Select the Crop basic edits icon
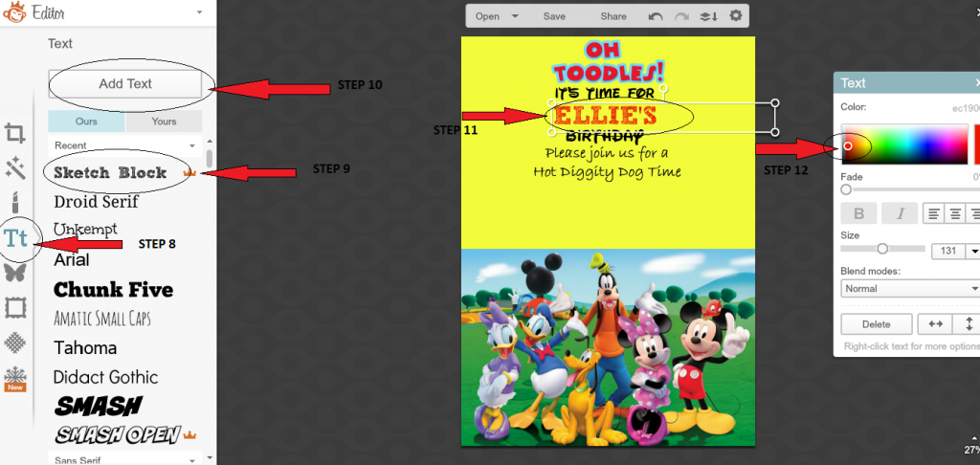 pos(15,133)
